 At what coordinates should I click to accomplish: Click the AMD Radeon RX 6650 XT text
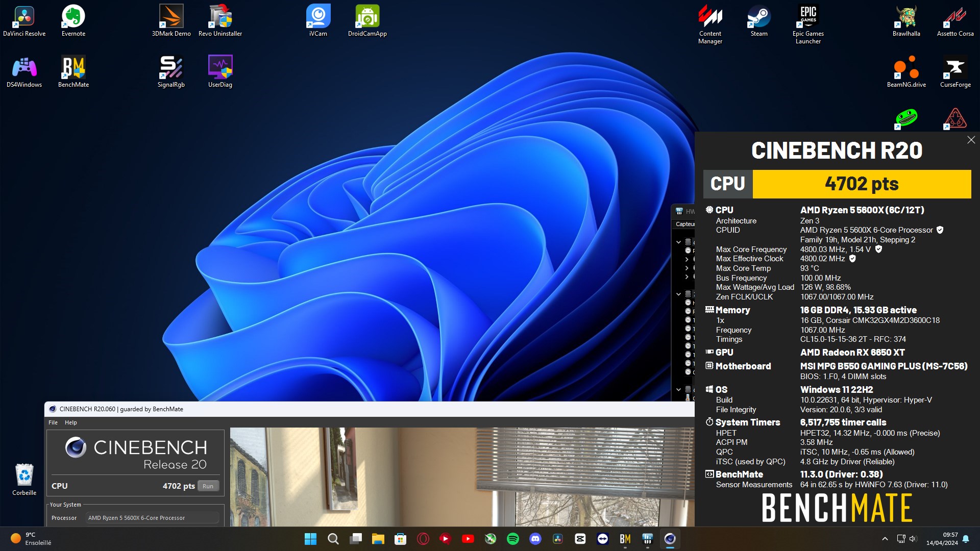tap(852, 353)
